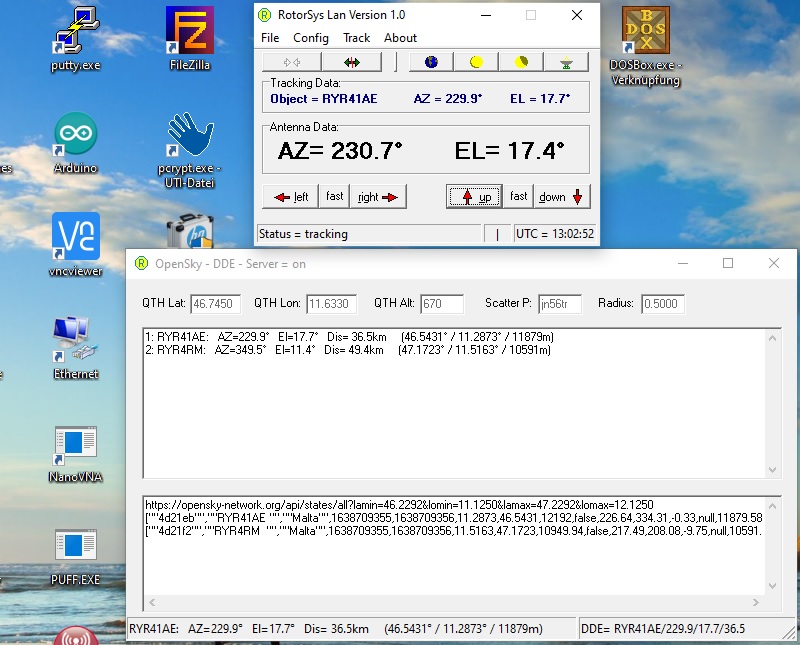This screenshot has width=800, height=645.
Task: Click the azimuth fast button
Action: pyautogui.click(x=334, y=196)
